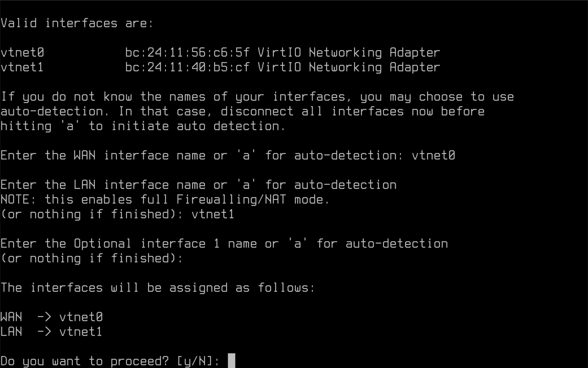Click the "WAN -> vtnet0" assignment line

52,317
